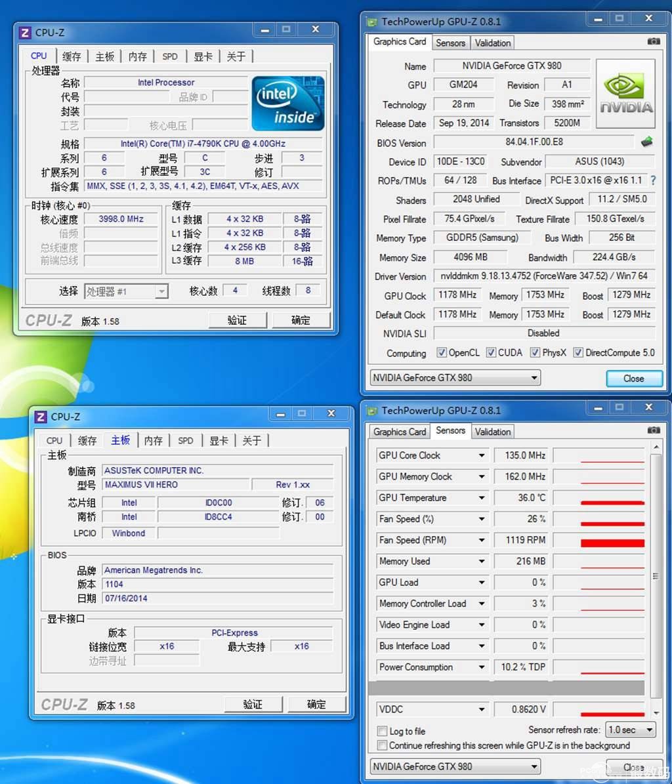Open the Fan Speed (RPM) sensor dropdown
This screenshot has width=672, height=784.
click(482, 541)
